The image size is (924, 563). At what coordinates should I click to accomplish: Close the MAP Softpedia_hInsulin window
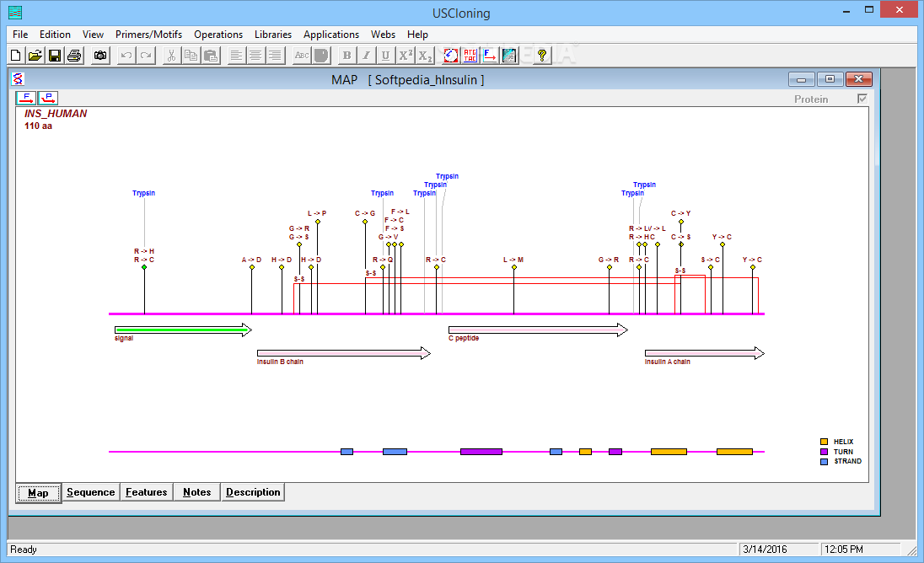(858, 79)
